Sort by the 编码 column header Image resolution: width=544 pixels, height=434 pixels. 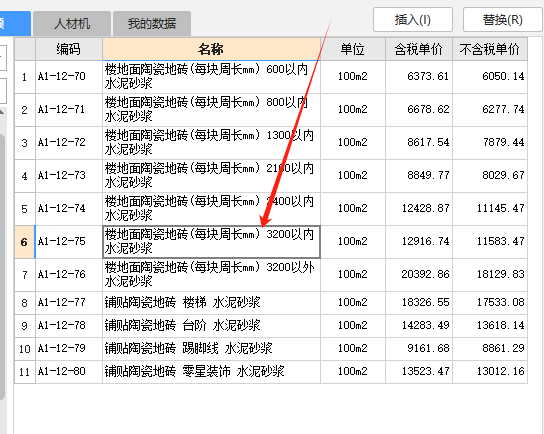[x=69, y=49]
